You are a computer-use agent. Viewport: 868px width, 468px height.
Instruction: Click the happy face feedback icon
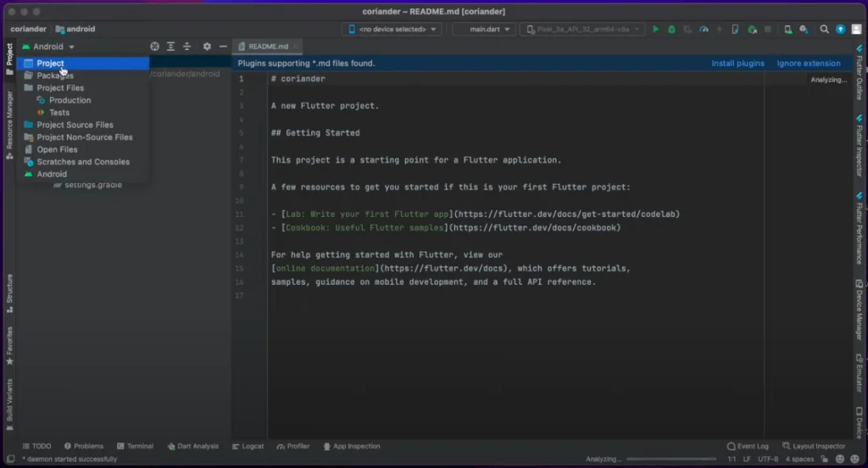[840, 460]
